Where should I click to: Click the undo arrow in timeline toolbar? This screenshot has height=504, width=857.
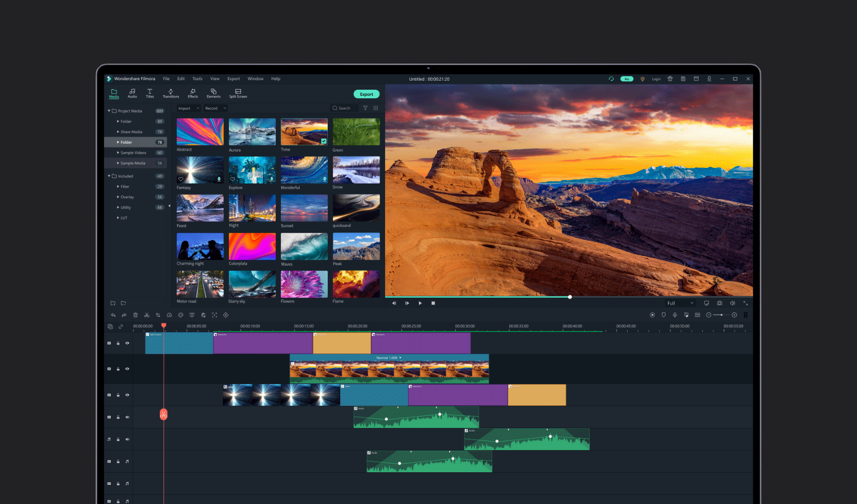pyautogui.click(x=113, y=315)
